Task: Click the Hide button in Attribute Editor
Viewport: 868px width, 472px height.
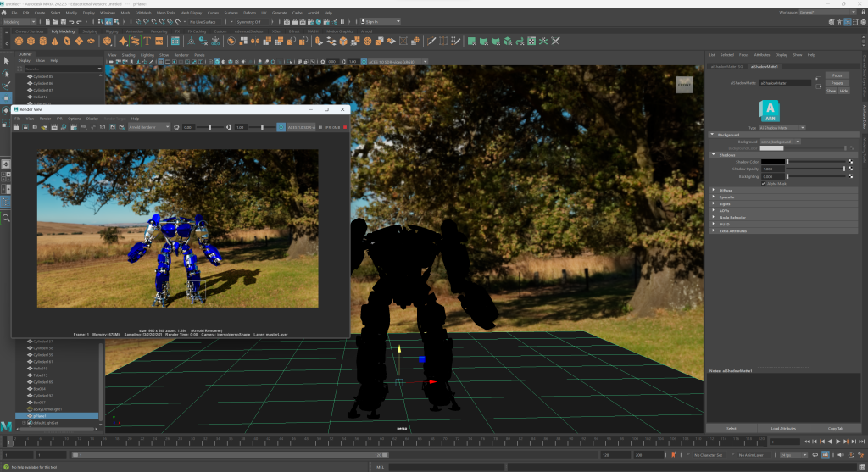Action: tap(843, 91)
